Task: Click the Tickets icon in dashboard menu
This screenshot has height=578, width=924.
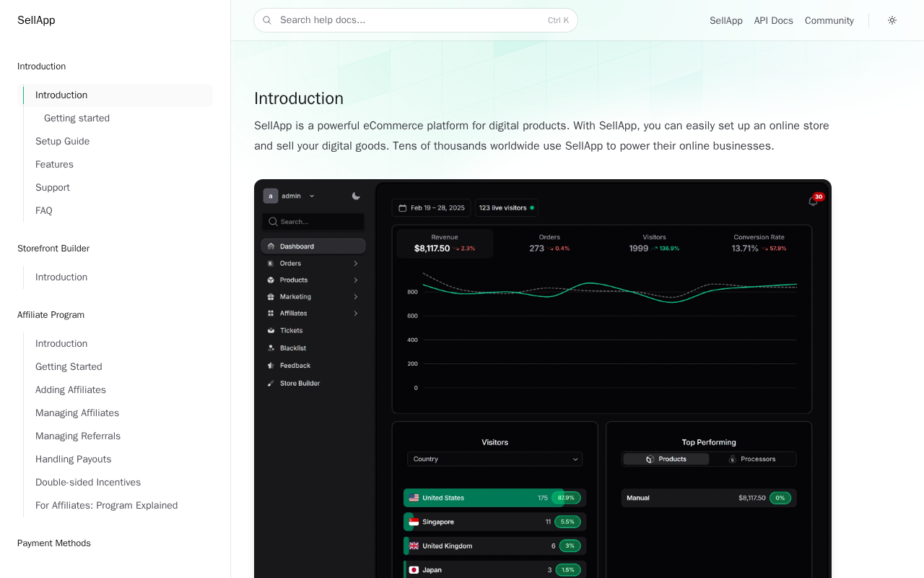Action: click(x=271, y=330)
